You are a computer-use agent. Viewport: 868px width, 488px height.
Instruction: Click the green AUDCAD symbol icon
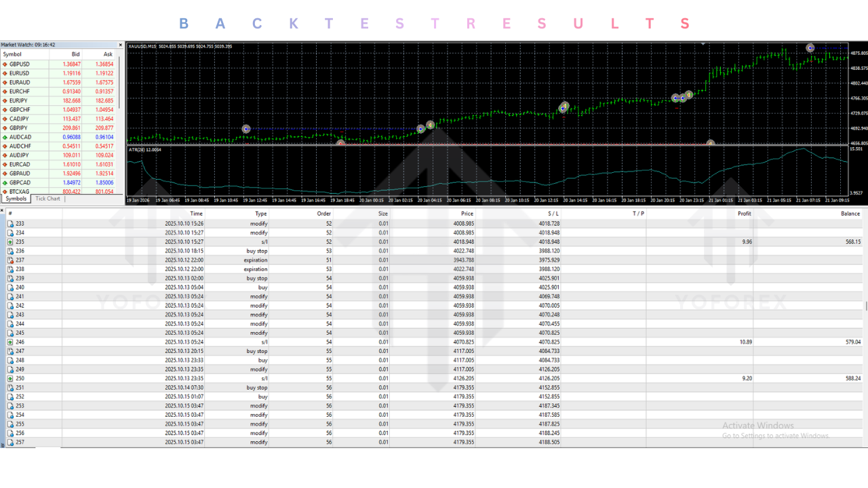click(6, 137)
